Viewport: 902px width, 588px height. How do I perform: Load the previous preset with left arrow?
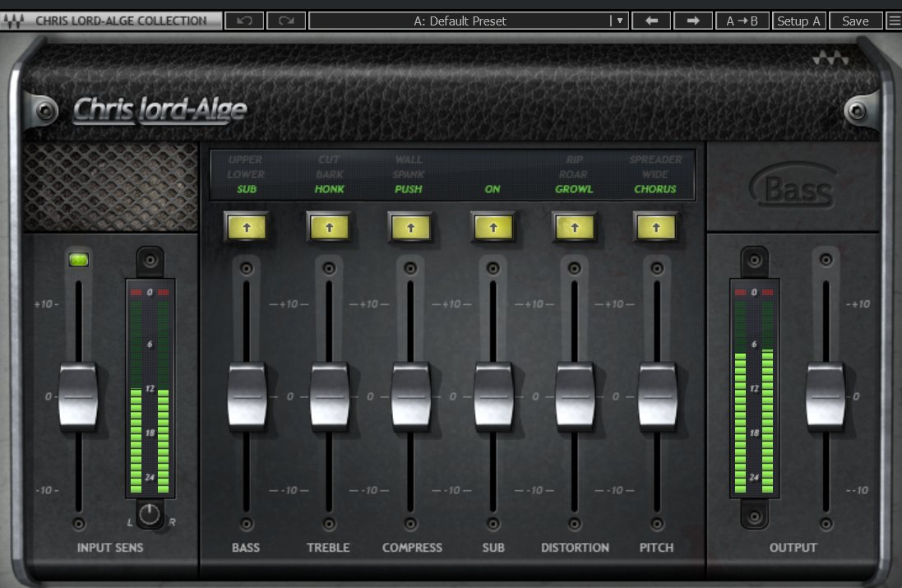pos(651,21)
